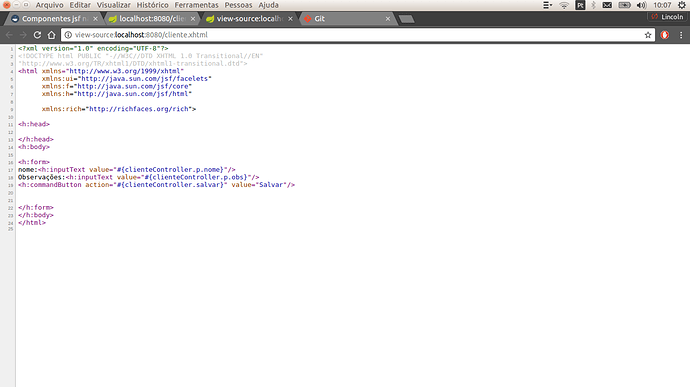This screenshot has height=387, width=690.
Task: Follow the richfaces.org/rich namespace link
Action: click(139, 109)
